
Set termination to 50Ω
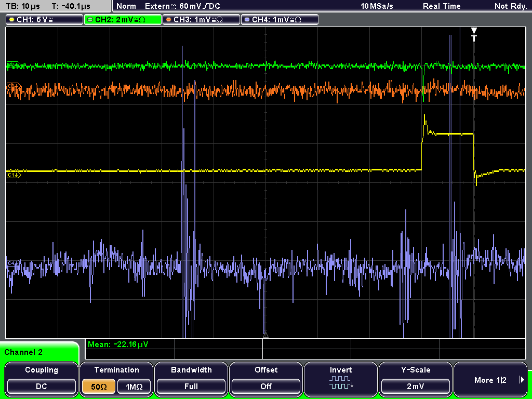pyautogui.click(x=99, y=387)
